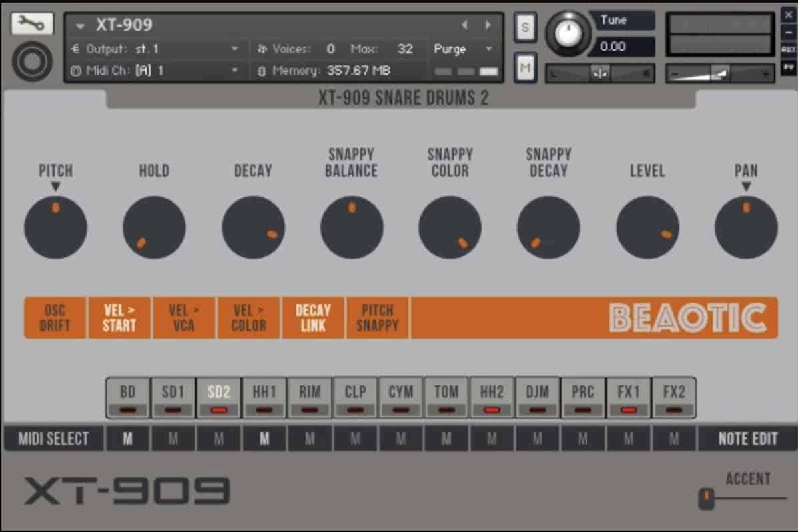Toggle the M button under DJM
The width and height of the screenshot is (798, 532).
[x=537, y=439]
